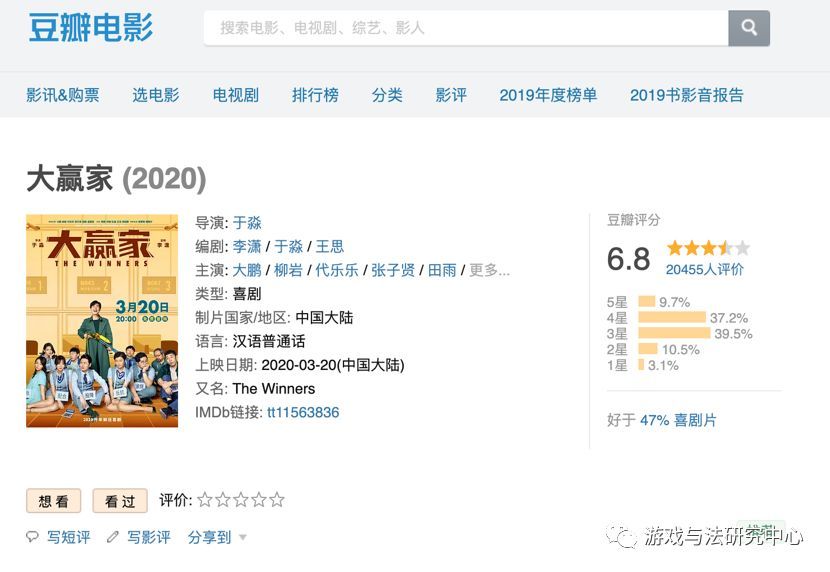The image size is (830, 572).
Task: Click the pencil film review icon
Action: click(113, 537)
